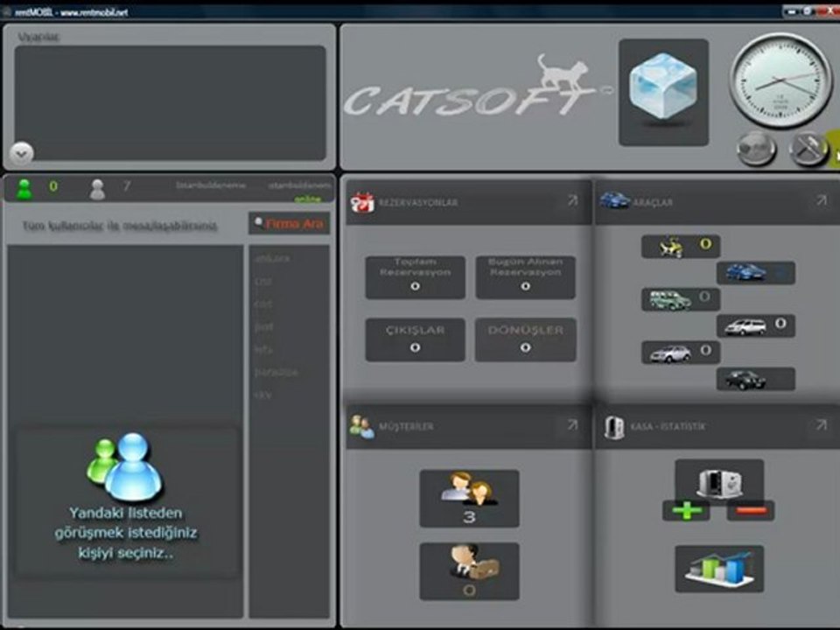840x630 pixels.
Task: Click the gray offline users icon
Action: pos(97,189)
